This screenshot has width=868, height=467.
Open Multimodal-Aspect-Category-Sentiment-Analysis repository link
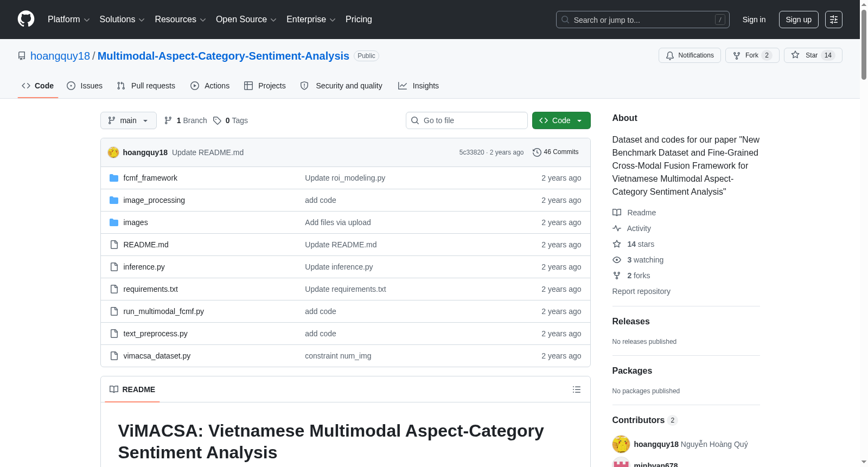click(224, 56)
